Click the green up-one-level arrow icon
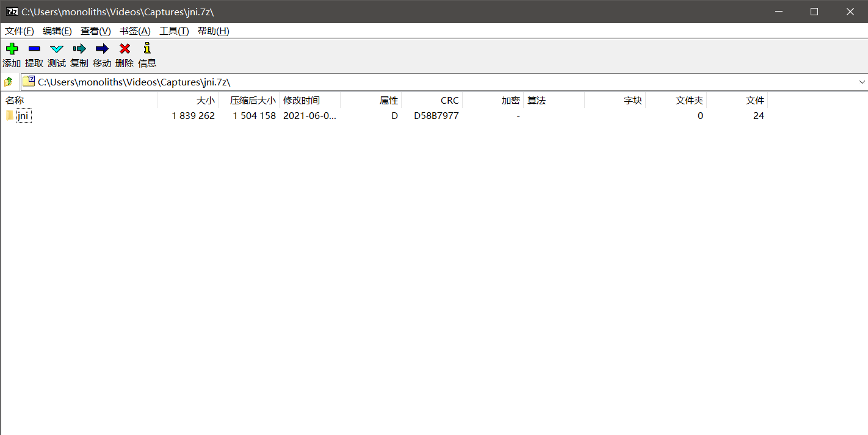This screenshot has width=868, height=435. (x=9, y=81)
